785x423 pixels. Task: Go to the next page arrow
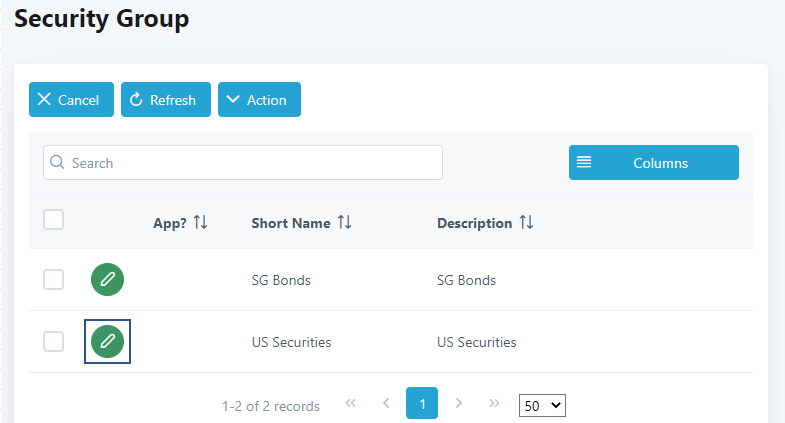pos(459,404)
